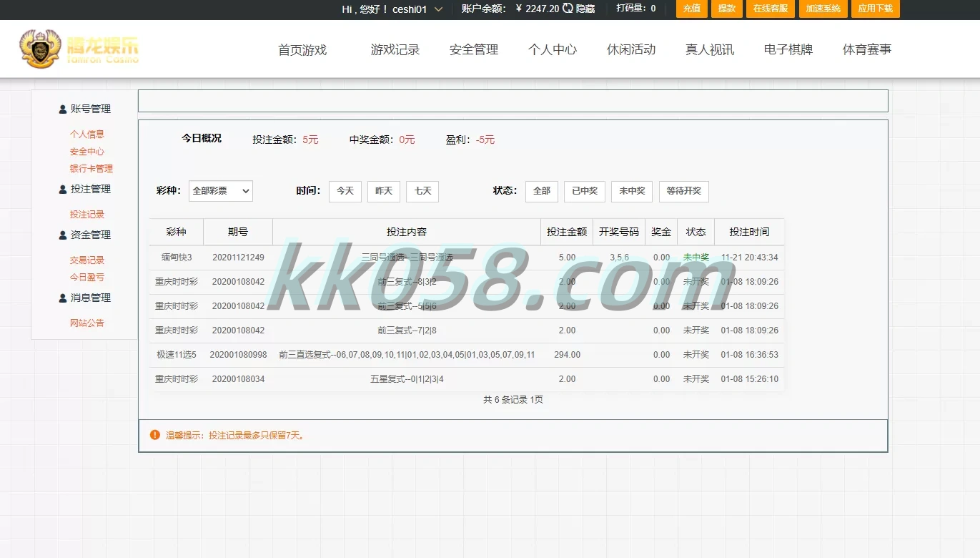Open the 体育赛事 menu
The height and width of the screenshot is (558, 980).
point(867,50)
